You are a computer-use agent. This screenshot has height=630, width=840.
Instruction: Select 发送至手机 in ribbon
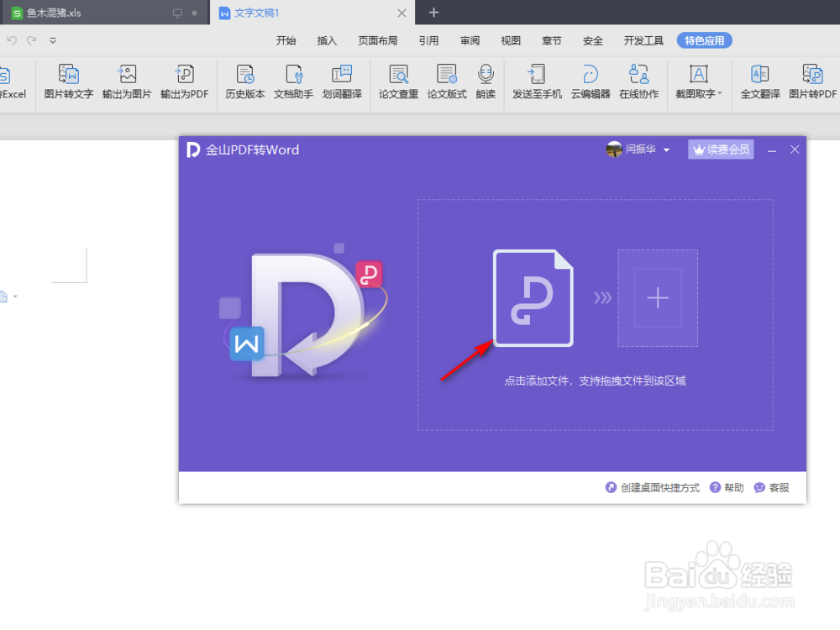[537, 81]
